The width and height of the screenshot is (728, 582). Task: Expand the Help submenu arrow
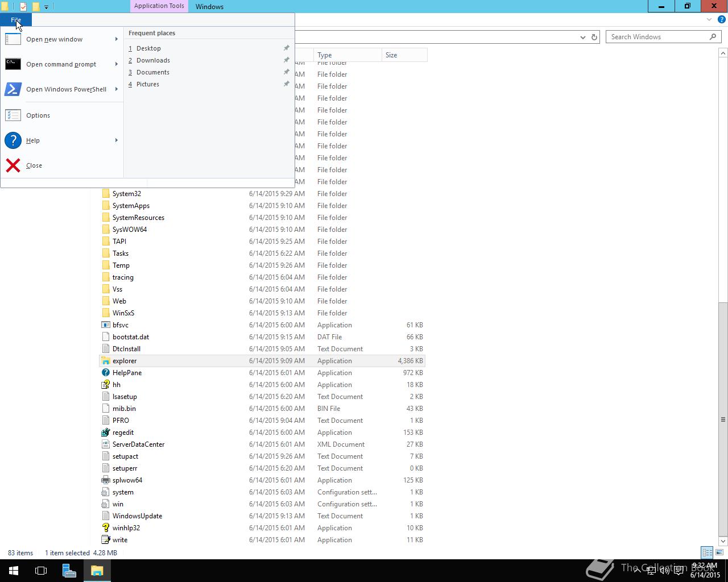(116, 140)
